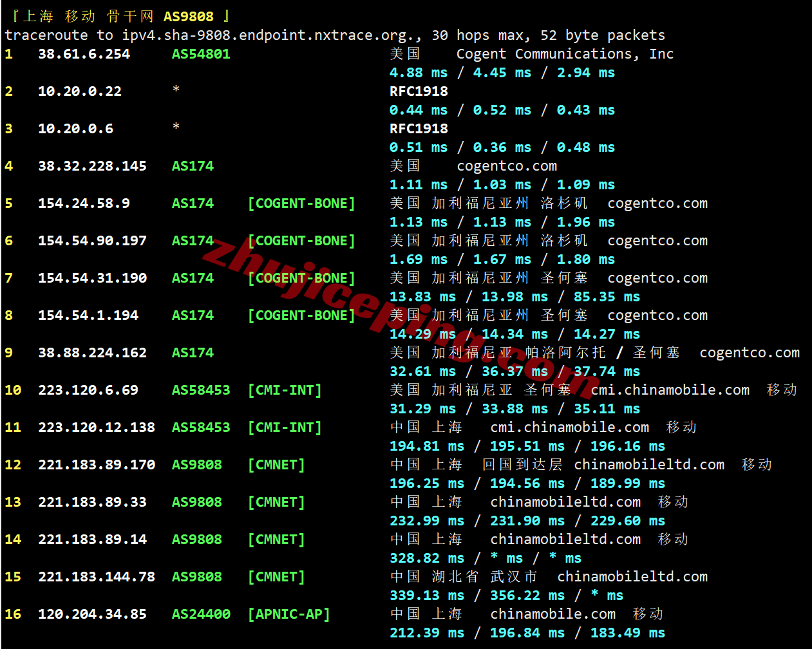Image resolution: width=812 pixels, height=649 pixels.
Task: Click the 339.13 ms latency value
Action: (427, 596)
